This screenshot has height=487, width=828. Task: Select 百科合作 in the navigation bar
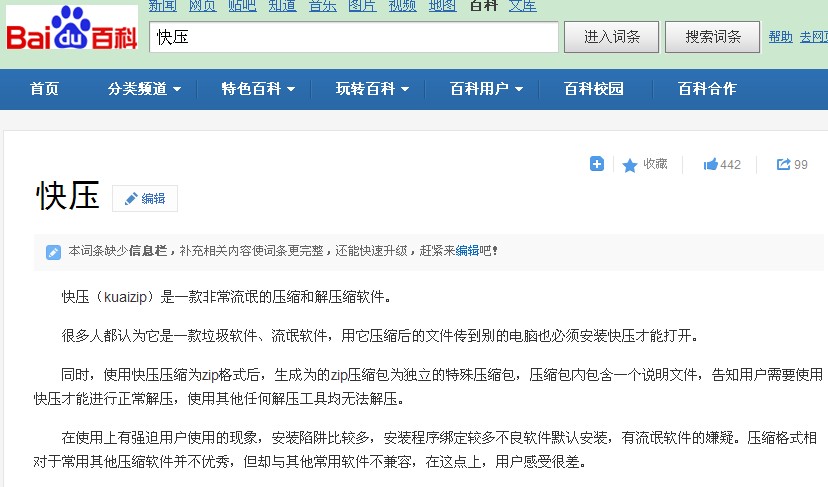(x=707, y=89)
